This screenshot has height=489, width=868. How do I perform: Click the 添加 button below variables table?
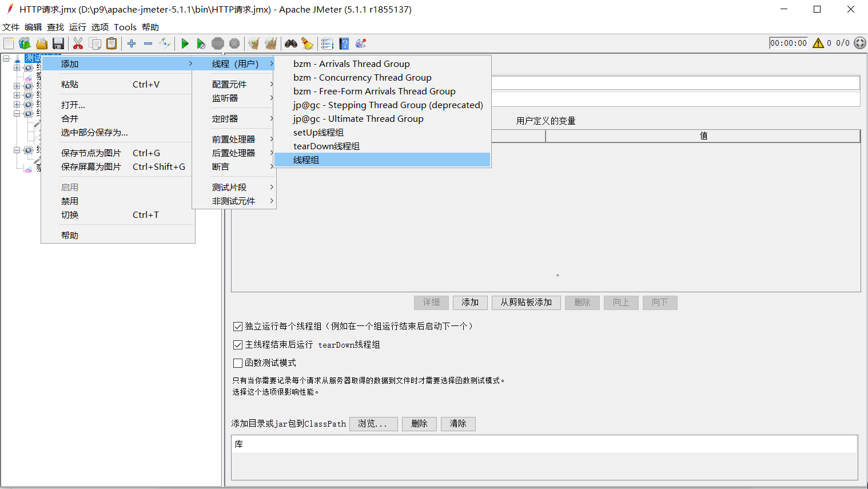[x=470, y=303]
